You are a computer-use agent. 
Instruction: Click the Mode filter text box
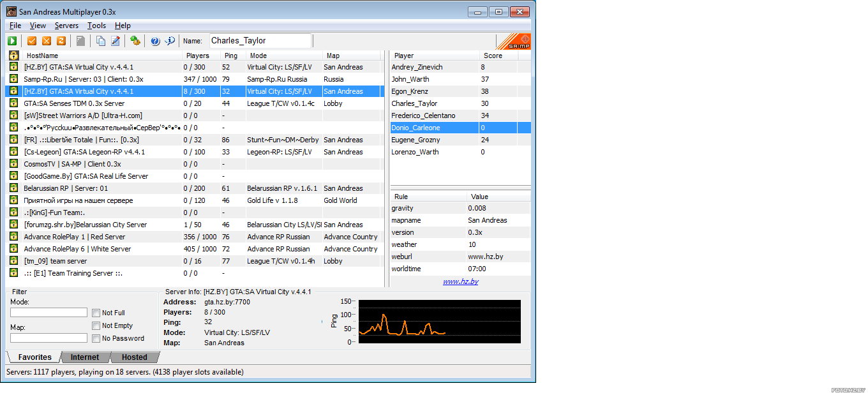pos(49,313)
